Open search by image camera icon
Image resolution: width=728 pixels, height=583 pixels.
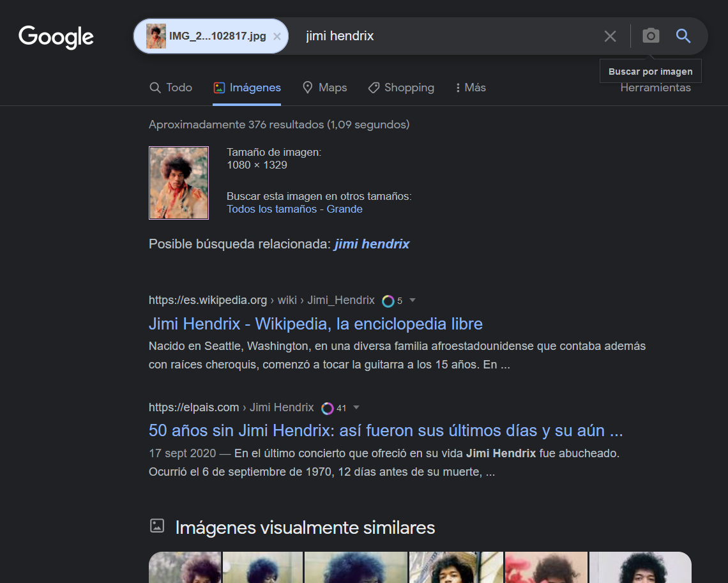pos(651,36)
